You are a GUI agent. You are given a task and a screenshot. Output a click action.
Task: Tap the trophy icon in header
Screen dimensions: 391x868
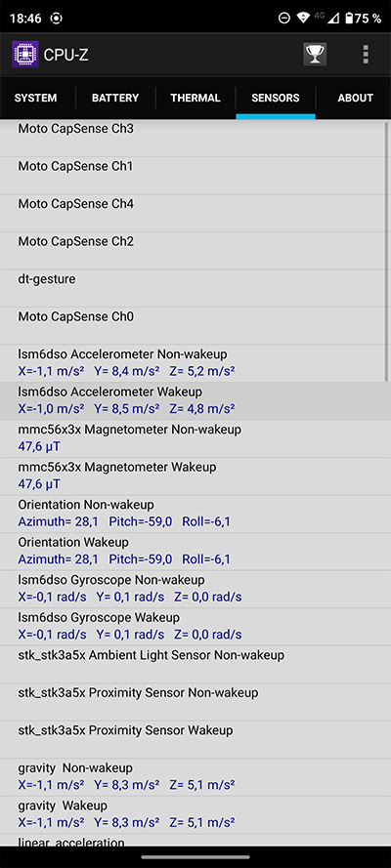coord(315,55)
